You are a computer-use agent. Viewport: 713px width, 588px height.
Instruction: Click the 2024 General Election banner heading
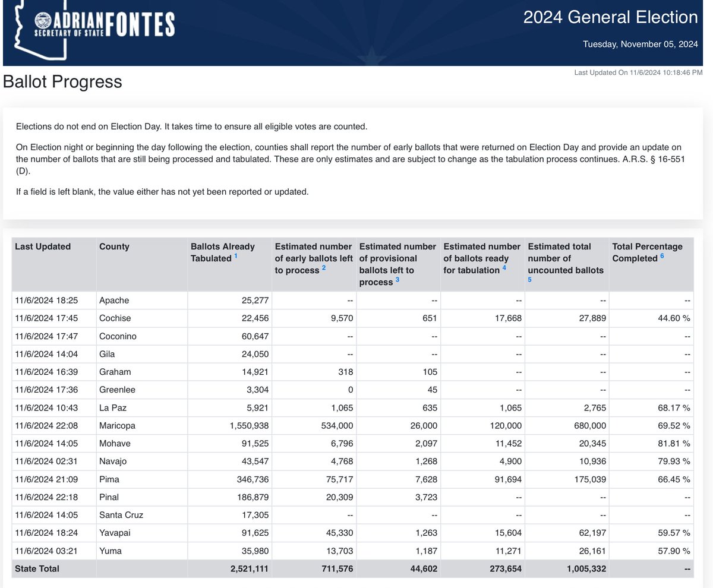[611, 17]
